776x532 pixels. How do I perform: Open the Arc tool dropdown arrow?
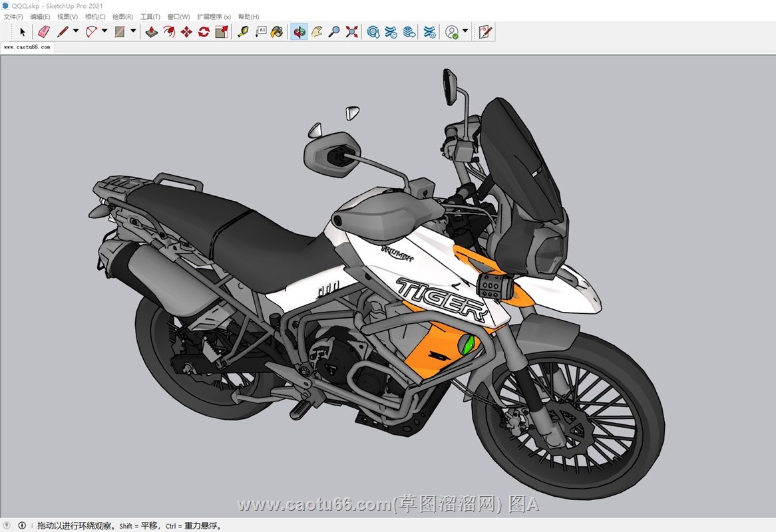tap(104, 31)
